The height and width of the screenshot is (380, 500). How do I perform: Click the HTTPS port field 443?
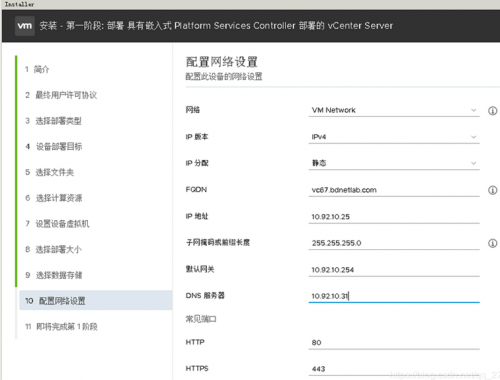point(394,369)
